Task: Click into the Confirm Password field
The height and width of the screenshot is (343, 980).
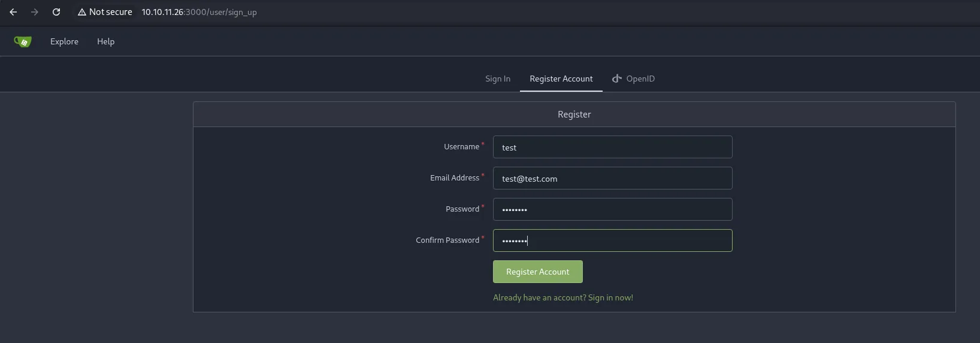Action: tap(612, 240)
